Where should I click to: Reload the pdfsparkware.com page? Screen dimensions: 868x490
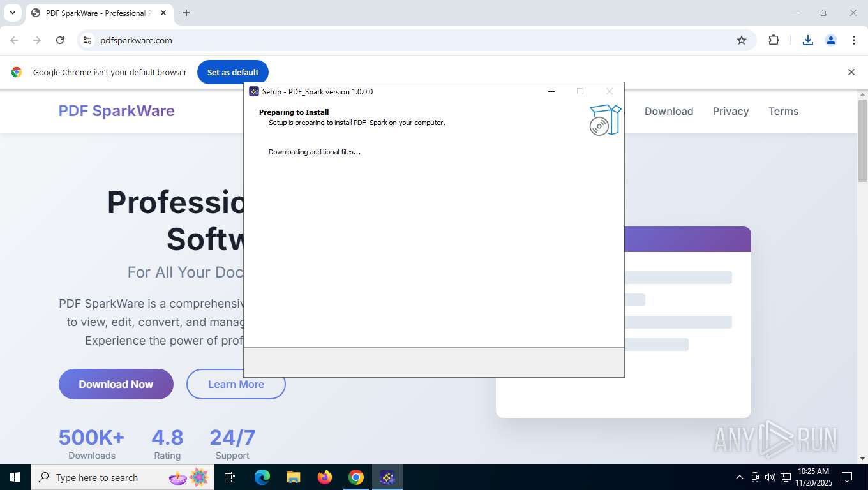pos(60,40)
